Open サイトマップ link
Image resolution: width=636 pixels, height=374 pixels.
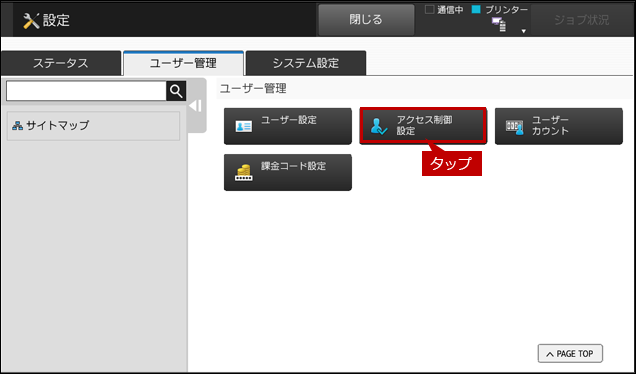93,126
